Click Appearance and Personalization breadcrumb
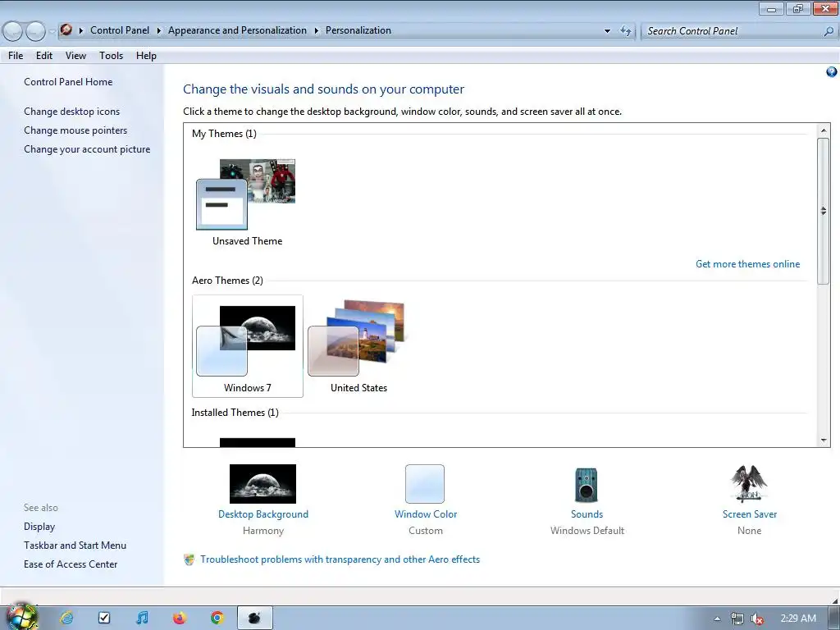 tap(237, 30)
